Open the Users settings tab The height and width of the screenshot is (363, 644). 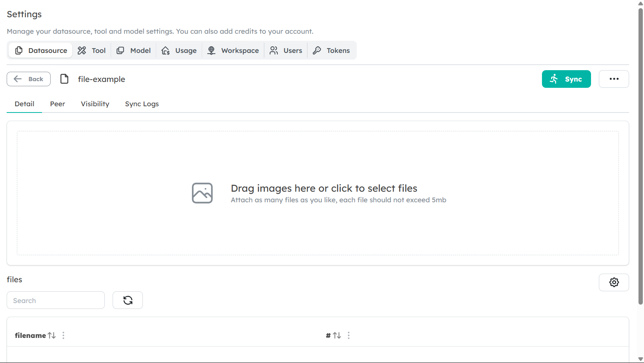286,51
